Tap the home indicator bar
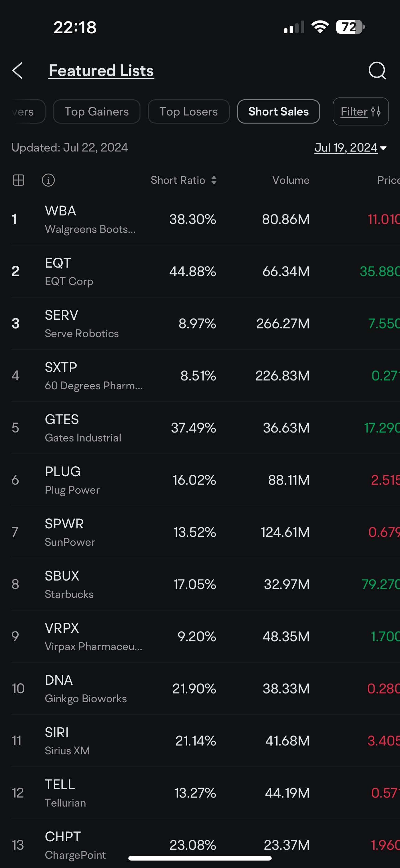Viewport: 400px width, 868px height. coord(200,858)
